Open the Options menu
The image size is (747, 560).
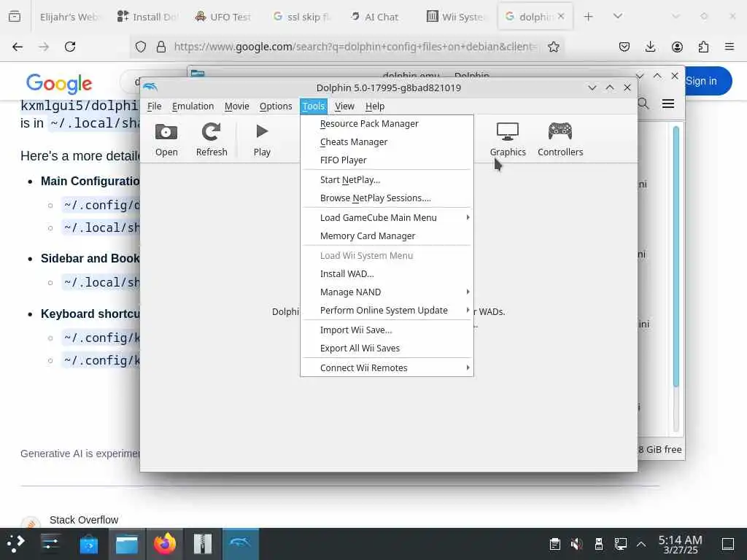click(276, 106)
